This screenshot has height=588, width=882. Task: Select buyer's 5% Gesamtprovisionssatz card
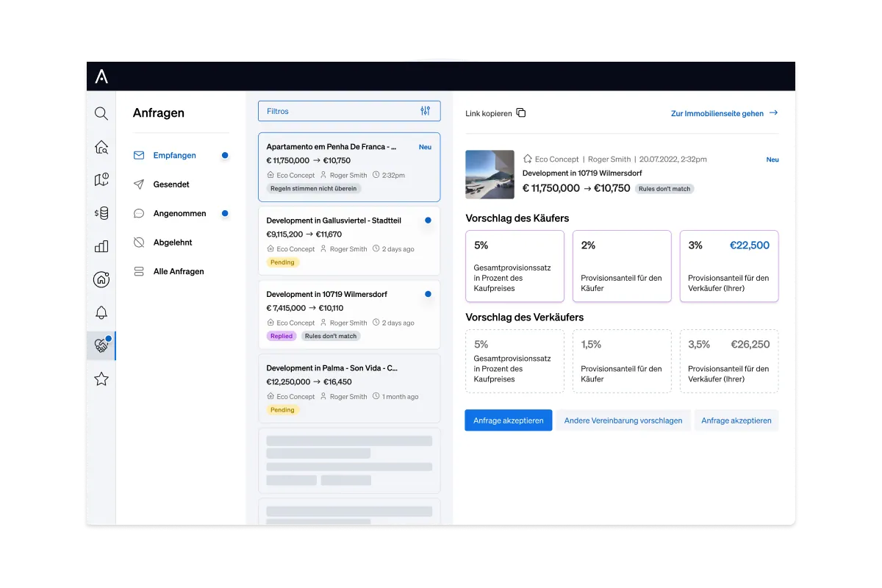(515, 266)
